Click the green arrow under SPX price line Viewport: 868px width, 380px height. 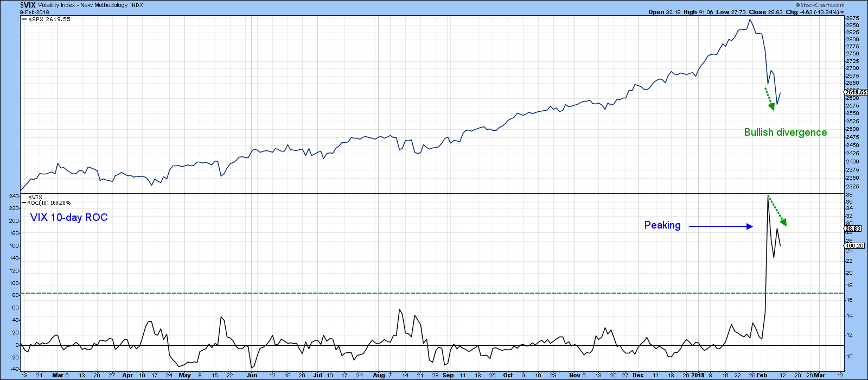click(x=769, y=99)
